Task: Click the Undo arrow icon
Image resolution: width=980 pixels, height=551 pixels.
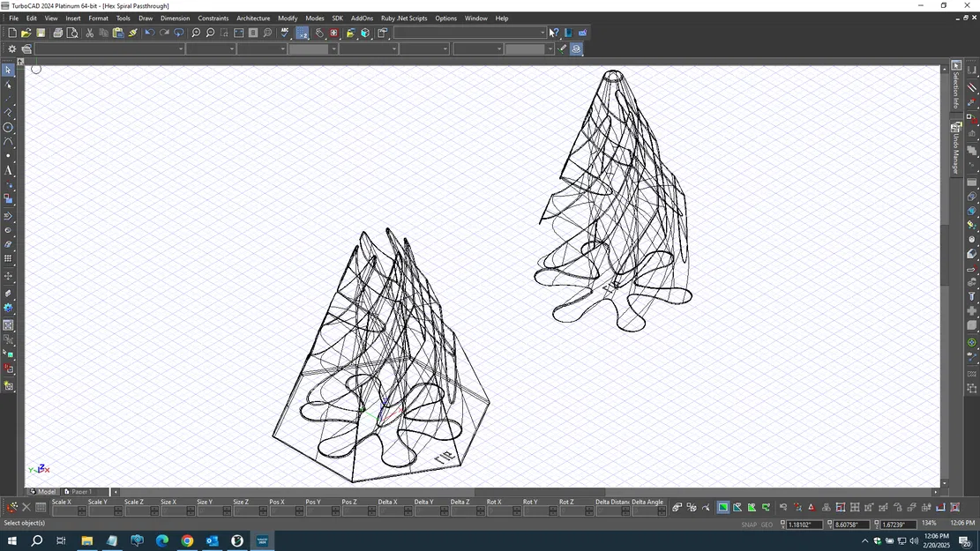Action: (x=150, y=33)
